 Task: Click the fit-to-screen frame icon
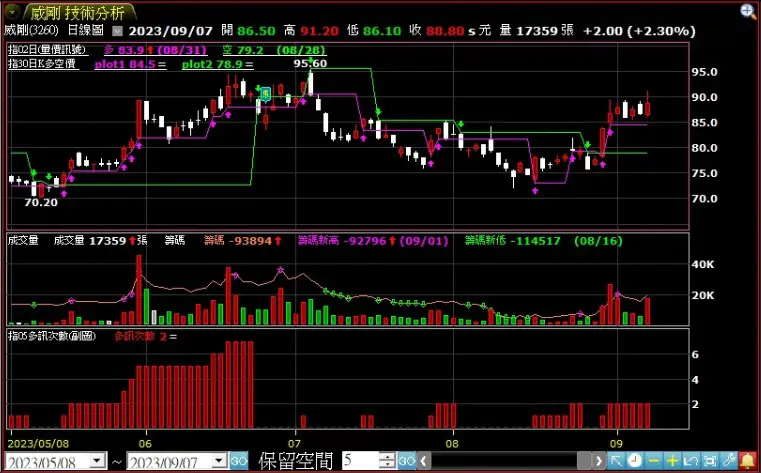pyautogui.click(x=710, y=460)
